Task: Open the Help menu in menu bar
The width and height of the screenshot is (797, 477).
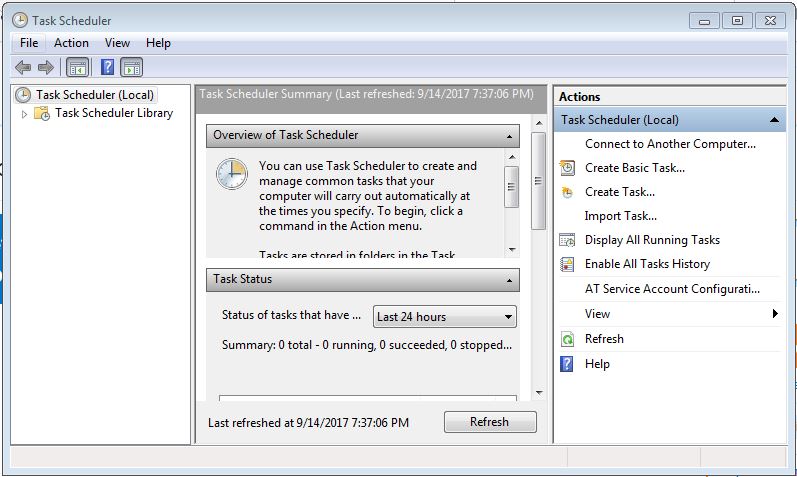Action: [158, 43]
